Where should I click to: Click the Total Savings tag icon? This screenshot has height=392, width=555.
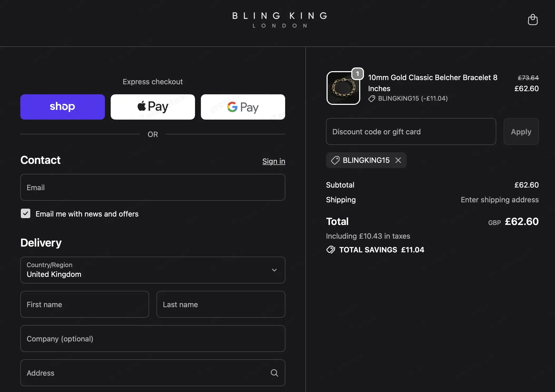pos(331,249)
